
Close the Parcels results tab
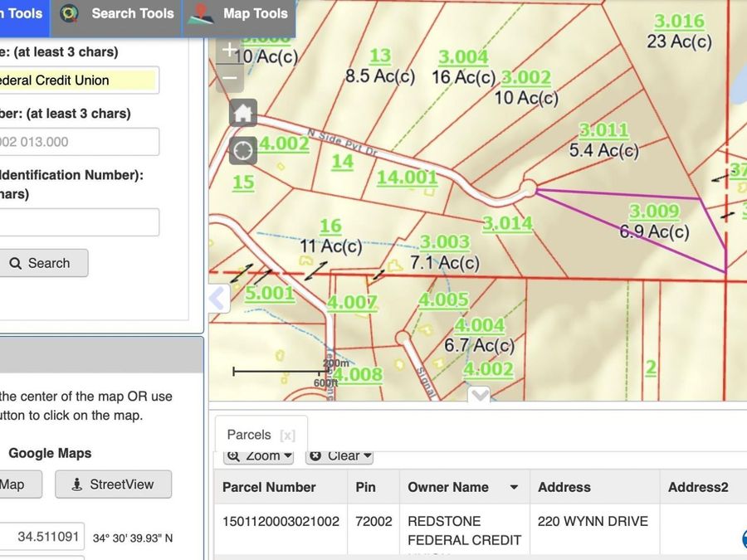pos(287,436)
